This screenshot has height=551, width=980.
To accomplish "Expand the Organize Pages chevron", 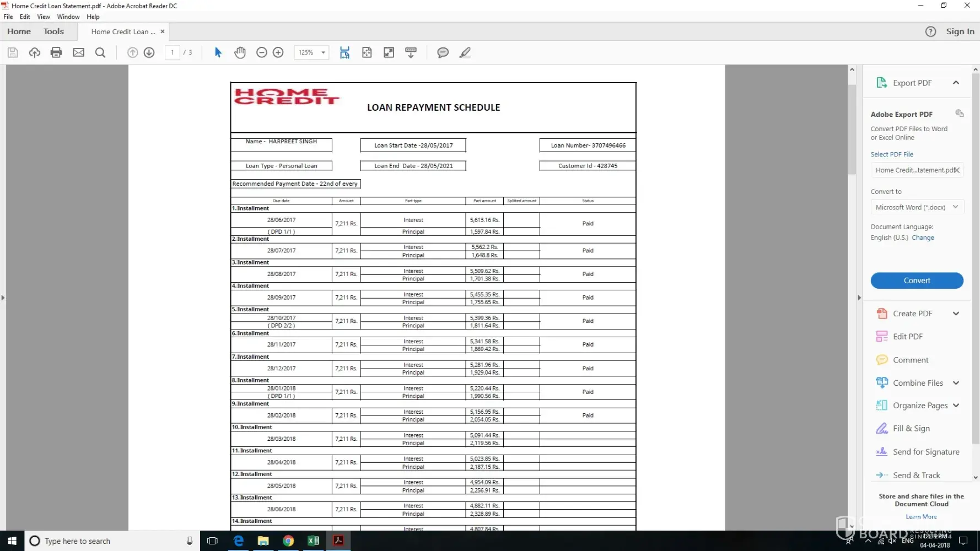I will 956,406.
